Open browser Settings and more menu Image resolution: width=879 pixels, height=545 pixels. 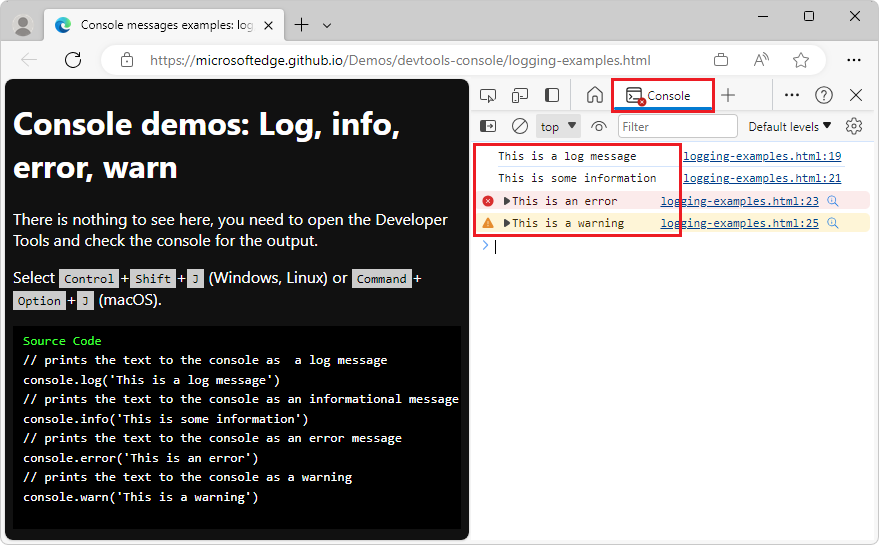854,59
